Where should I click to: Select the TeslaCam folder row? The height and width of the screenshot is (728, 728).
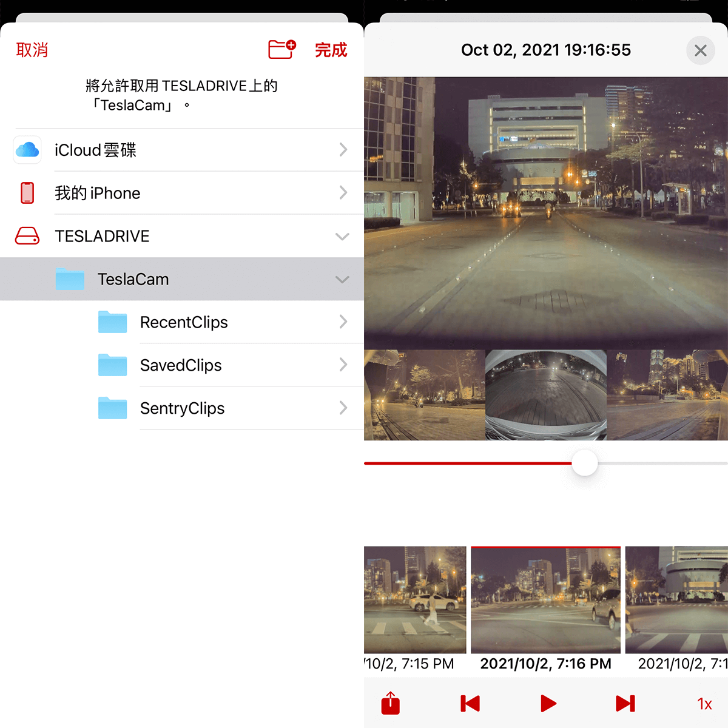182,279
